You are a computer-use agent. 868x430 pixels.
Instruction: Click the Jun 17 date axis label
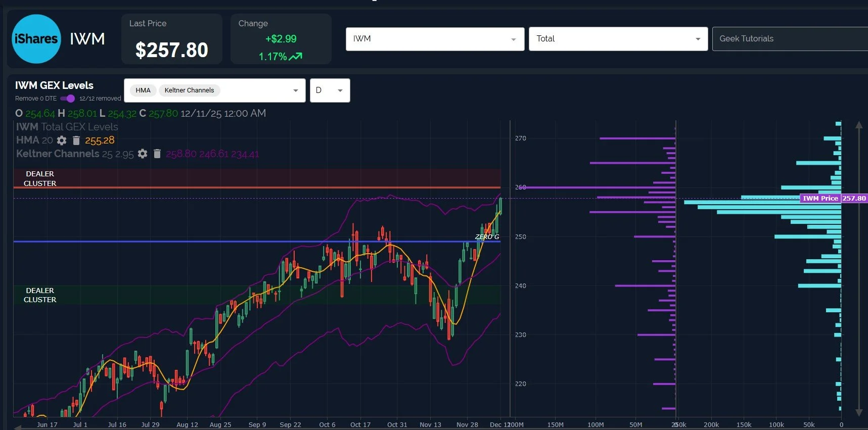coord(47,424)
